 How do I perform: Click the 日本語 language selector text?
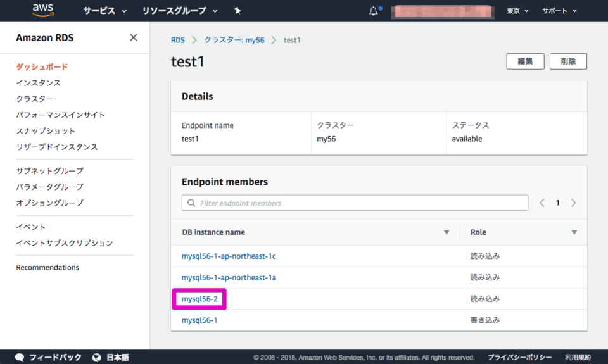point(118,358)
